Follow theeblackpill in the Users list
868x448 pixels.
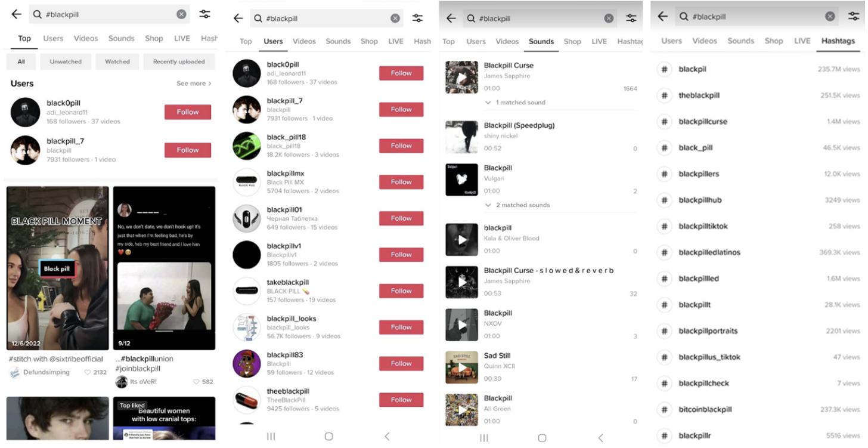coord(401,400)
